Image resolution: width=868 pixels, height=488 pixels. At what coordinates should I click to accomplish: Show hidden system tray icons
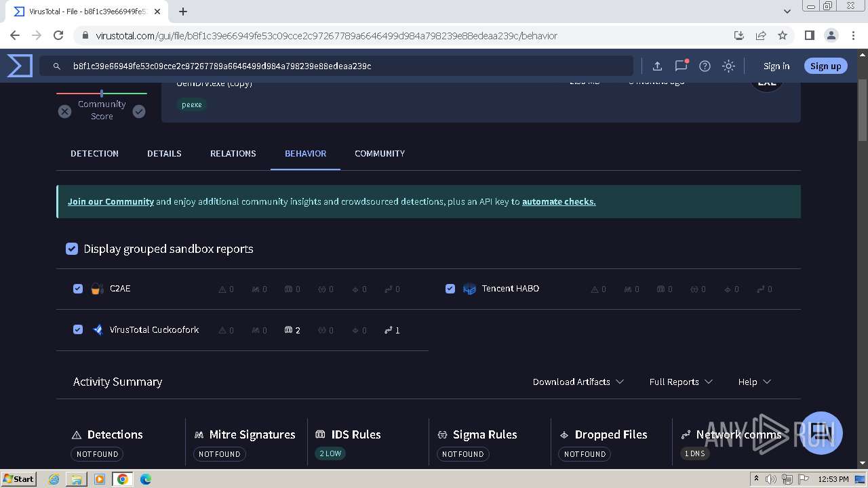pyautogui.click(x=756, y=479)
